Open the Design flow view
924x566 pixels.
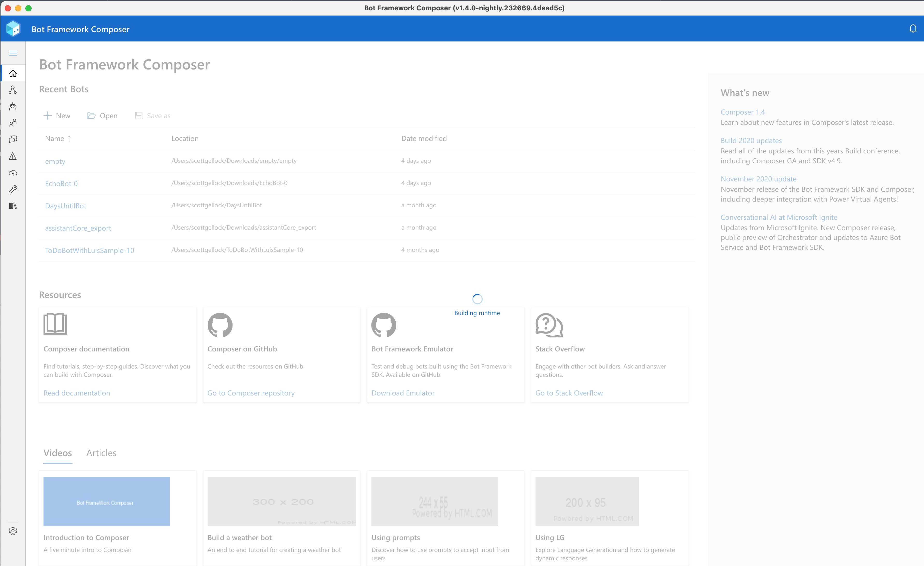(x=13, y=90)
